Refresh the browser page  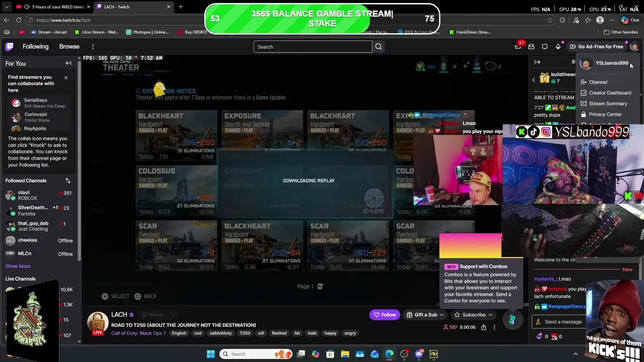(x=19, y=20)
